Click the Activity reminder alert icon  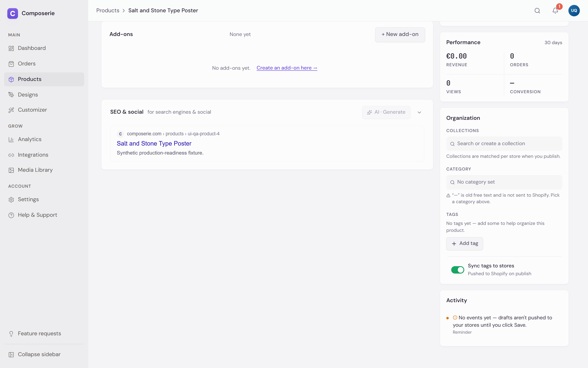click(455, 318)
